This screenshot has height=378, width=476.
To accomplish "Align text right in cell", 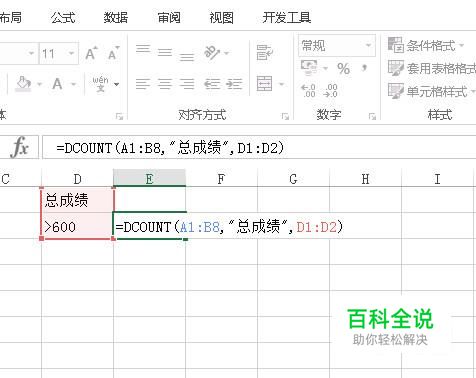I will (x=187, y=84).
